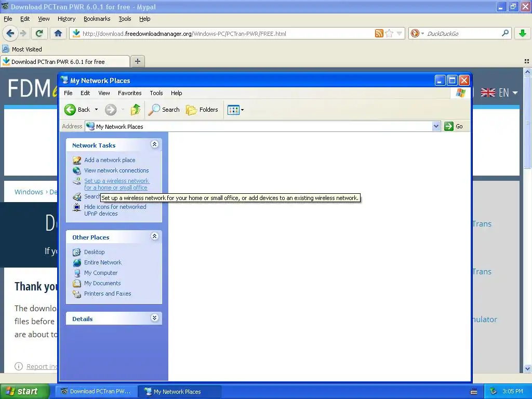Switch to Download PCTran taskbar button
This screenshot has width=532, height=399.
pos(97,391)
